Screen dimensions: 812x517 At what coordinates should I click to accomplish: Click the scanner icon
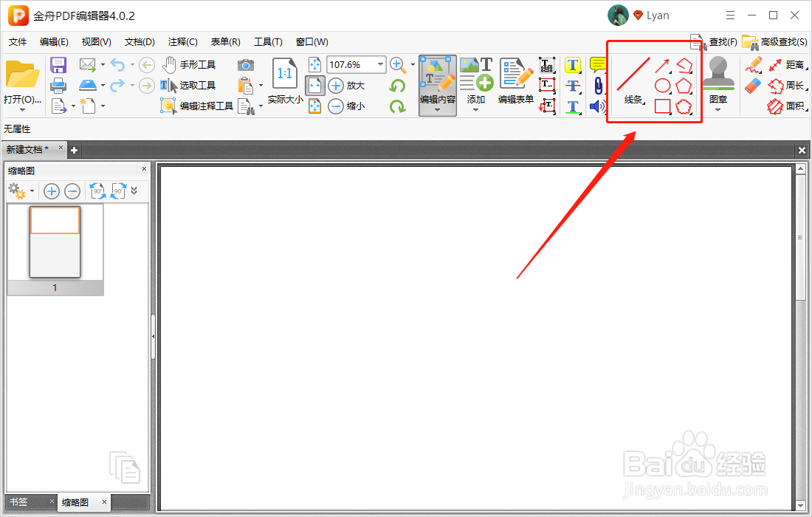pos(88,85)
